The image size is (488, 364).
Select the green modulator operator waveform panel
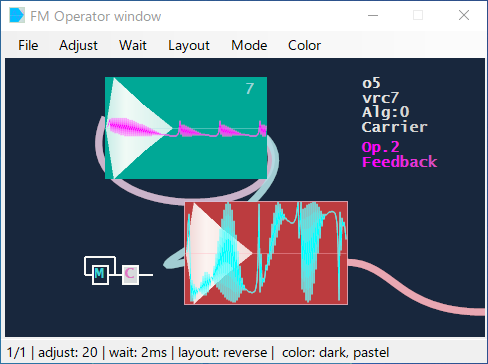tap(186, 128)
